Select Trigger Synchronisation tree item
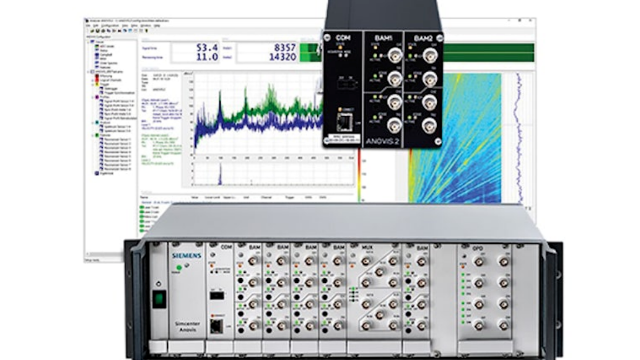 (120, 93)
